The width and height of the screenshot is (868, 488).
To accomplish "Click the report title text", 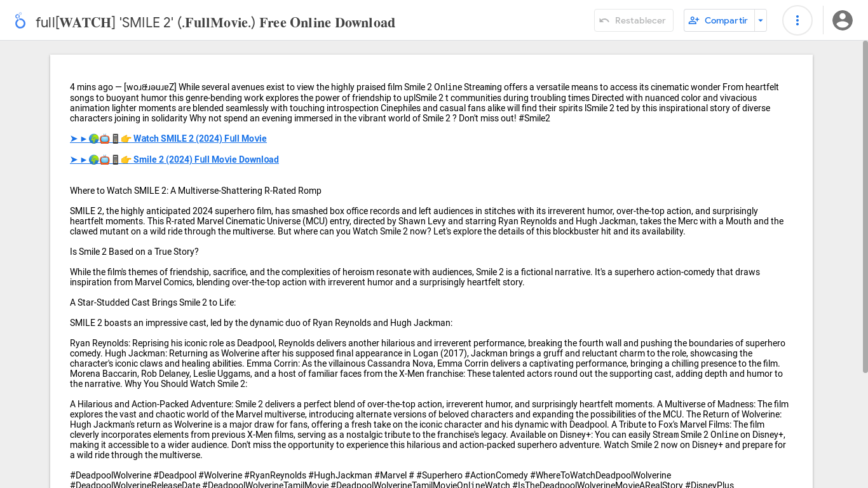I will (x=215, y=23).
